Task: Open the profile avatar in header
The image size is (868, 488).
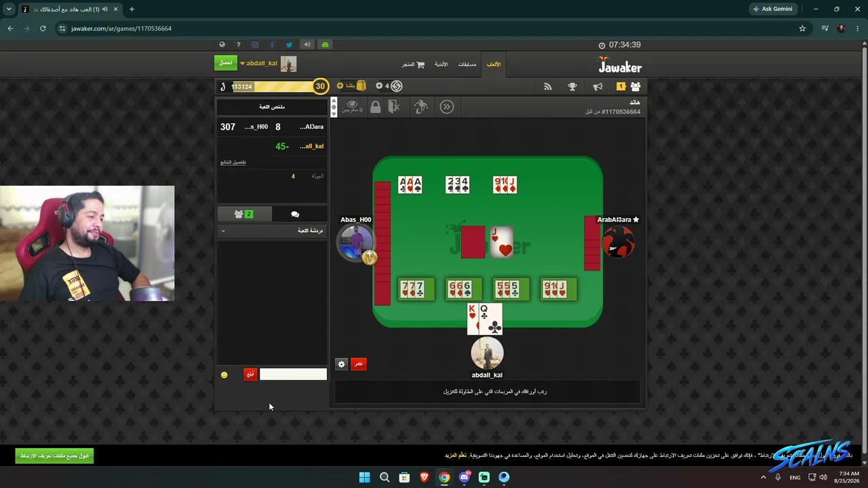Action: coord(289,64)
